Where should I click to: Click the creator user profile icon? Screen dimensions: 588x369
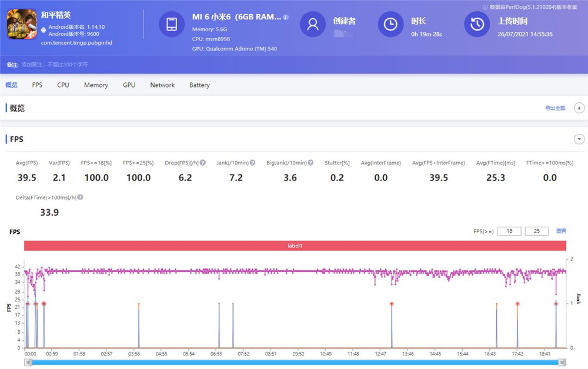click(313, 24)
